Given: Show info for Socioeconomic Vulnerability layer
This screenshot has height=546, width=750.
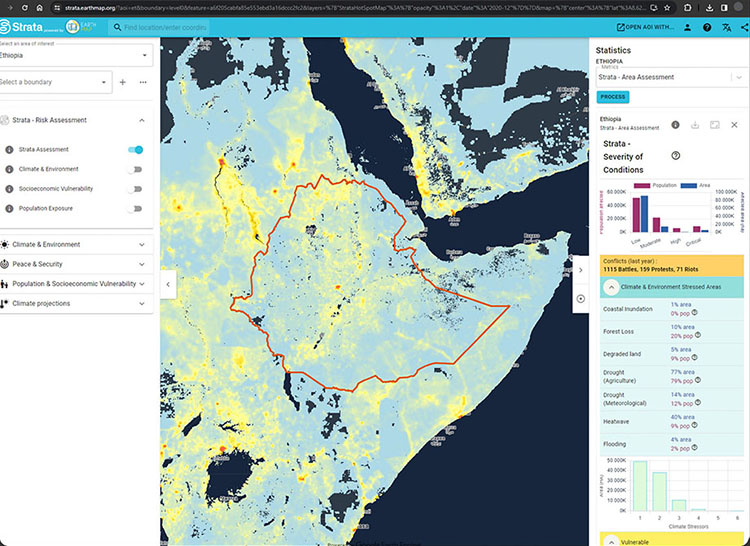Looking at the screenshot, I should click(x=9, y=189).
